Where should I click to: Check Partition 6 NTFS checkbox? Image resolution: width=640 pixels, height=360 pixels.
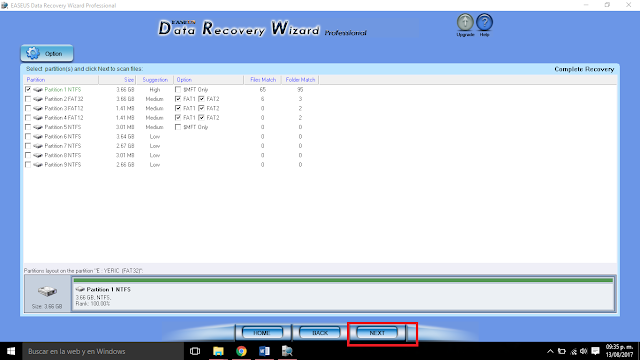pyautogui.click(x=28, y=136)
